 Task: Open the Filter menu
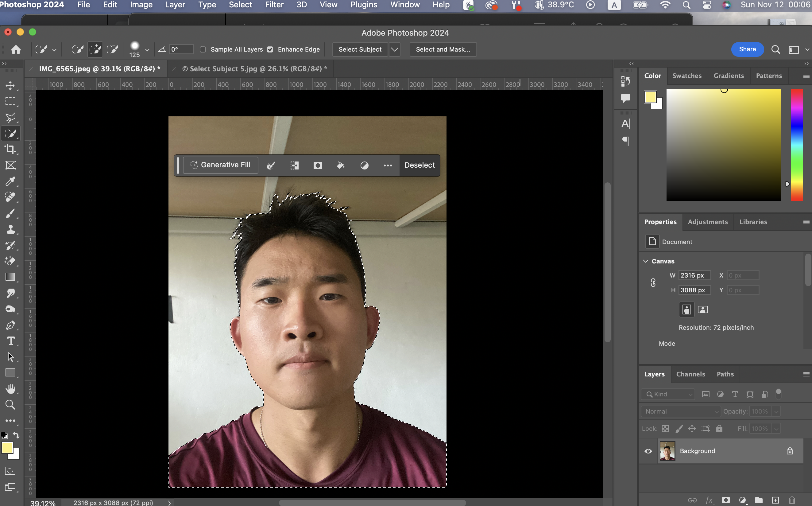(274, 5)
